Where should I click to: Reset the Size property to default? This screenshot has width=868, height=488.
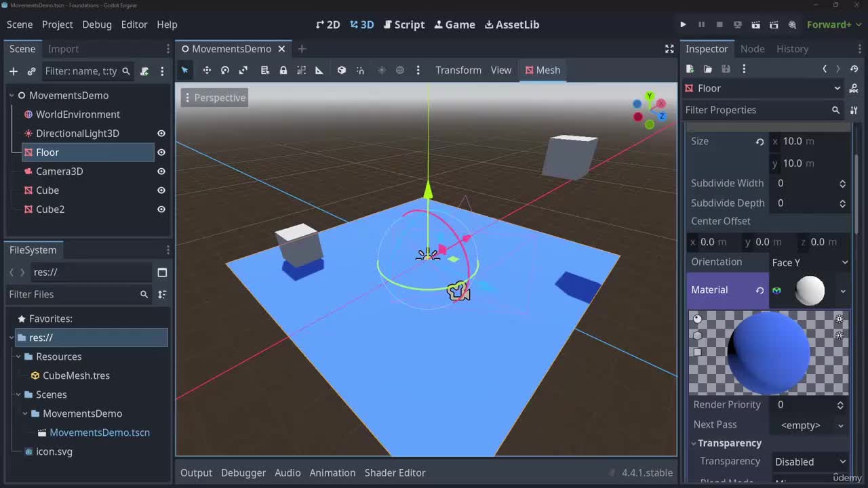tap(759, 141)
